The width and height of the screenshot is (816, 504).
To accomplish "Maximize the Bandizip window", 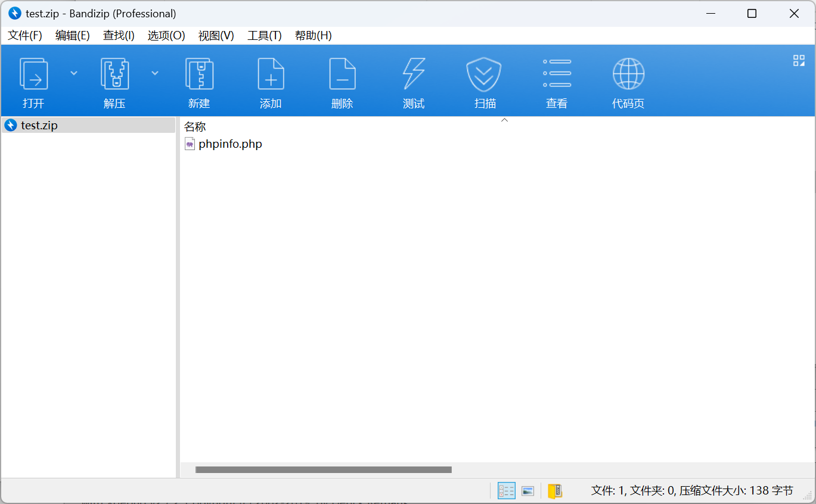I will click(752, 13).
